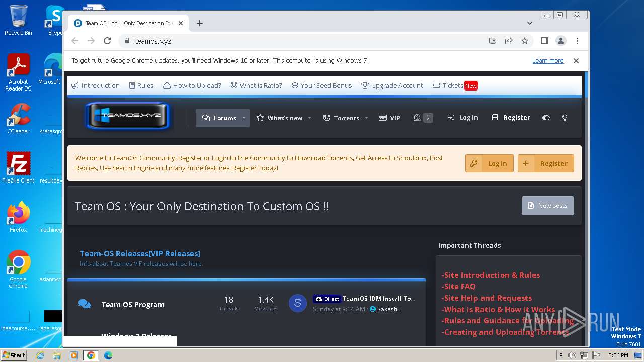Open Recycle Bin desktop icon
This screenshot has height=362, width=644.
18,20
